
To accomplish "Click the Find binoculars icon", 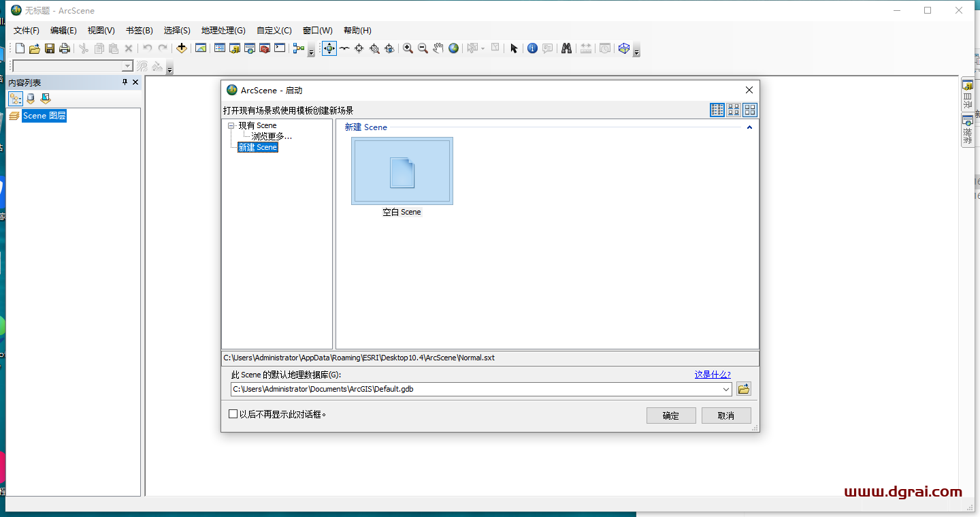I will point(566,48).
